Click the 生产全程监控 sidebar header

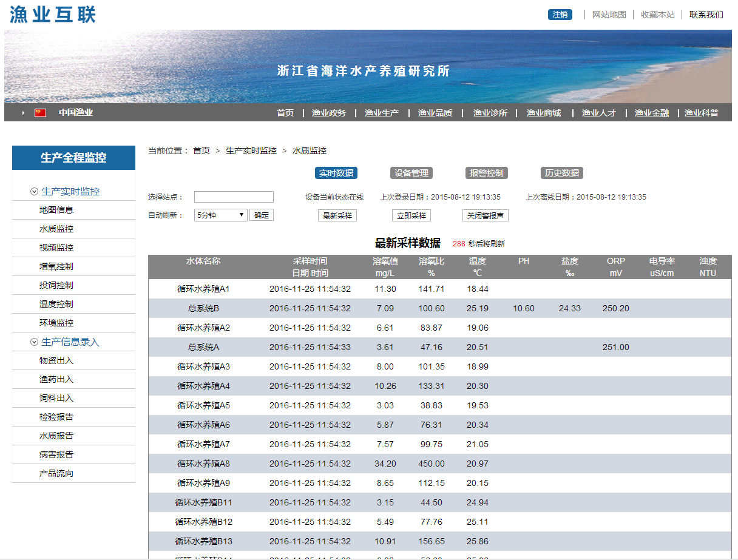(73, 158)
